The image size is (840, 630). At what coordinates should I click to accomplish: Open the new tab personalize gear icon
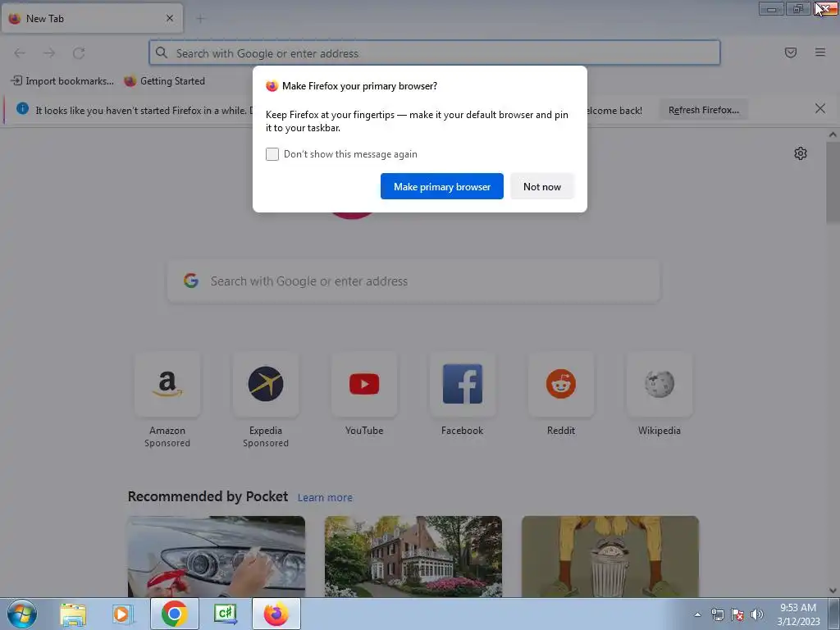point(801,153)
